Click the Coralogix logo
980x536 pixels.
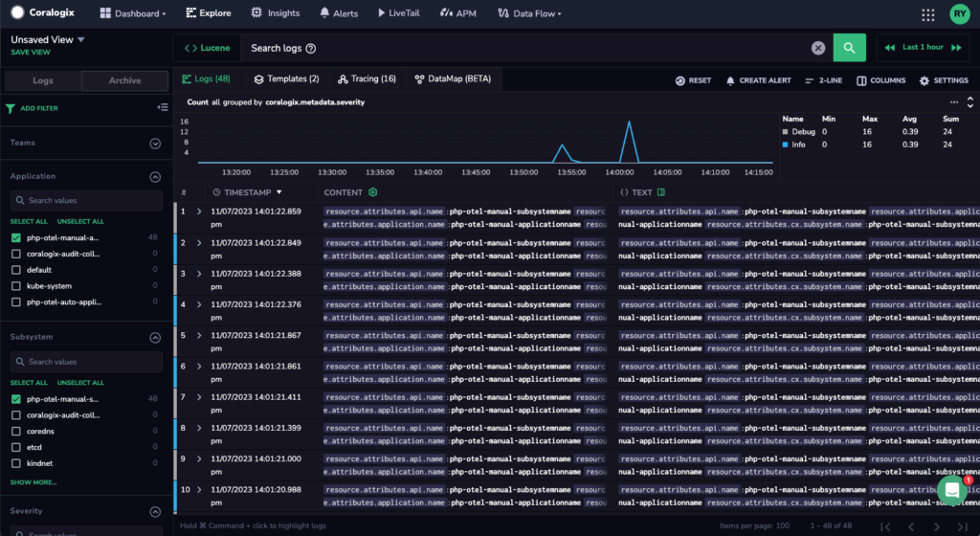[42, 12]
